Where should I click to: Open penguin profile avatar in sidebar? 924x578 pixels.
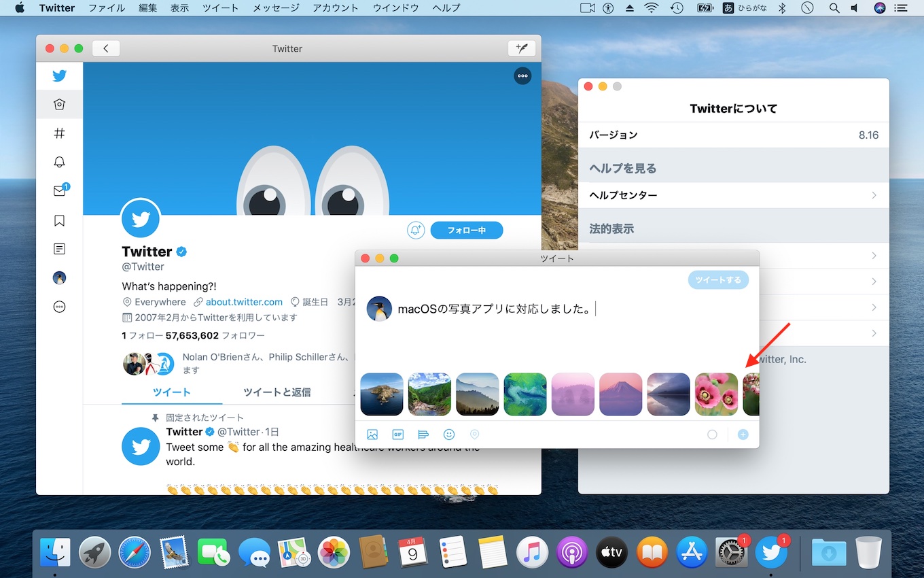tap(59, 278)
